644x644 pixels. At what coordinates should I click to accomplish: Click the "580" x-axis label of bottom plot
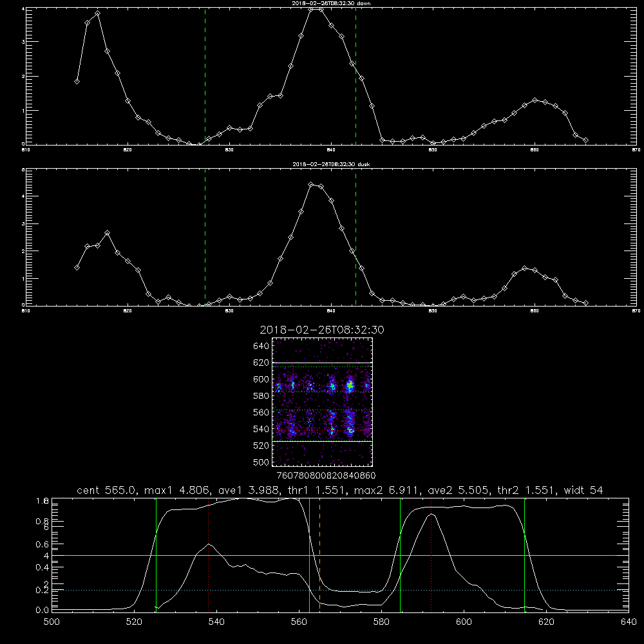pos(381,622)
